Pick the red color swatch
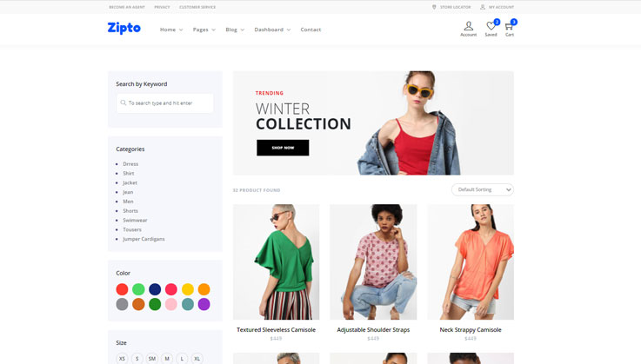The image size is (641, 364). coord(122,289)
